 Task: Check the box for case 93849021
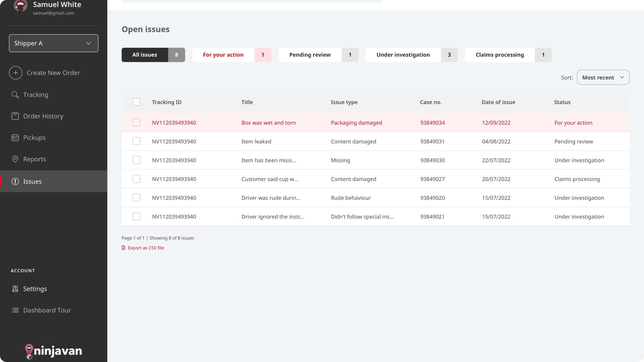(x=136, y=216)
